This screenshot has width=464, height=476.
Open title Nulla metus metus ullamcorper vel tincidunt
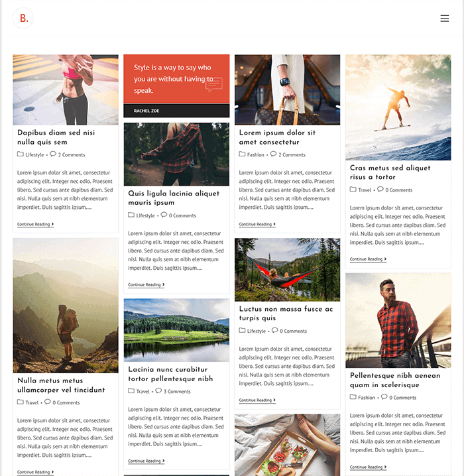pyautogui.click(x=61, y=385)
